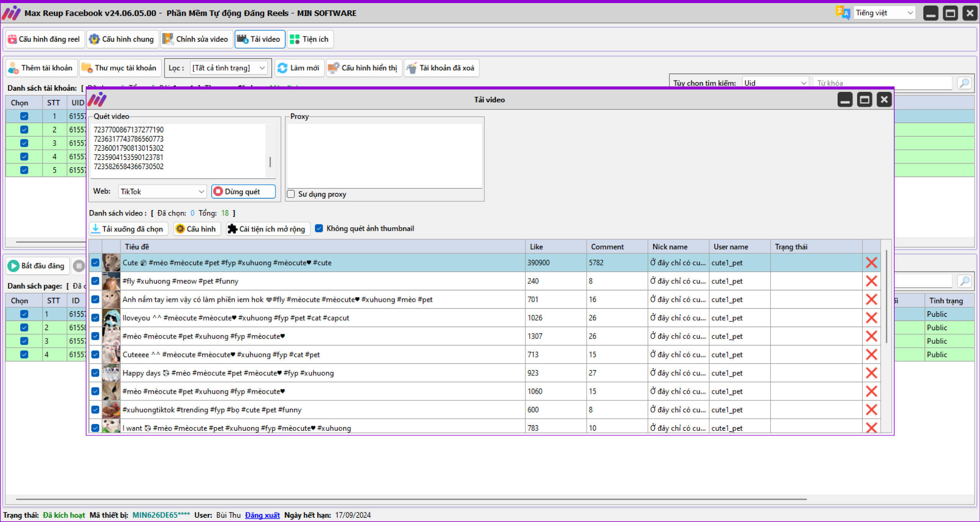980x522 pixels.
Task: Click the search magnifier next to Từ khóa
Action: [964, 83]
